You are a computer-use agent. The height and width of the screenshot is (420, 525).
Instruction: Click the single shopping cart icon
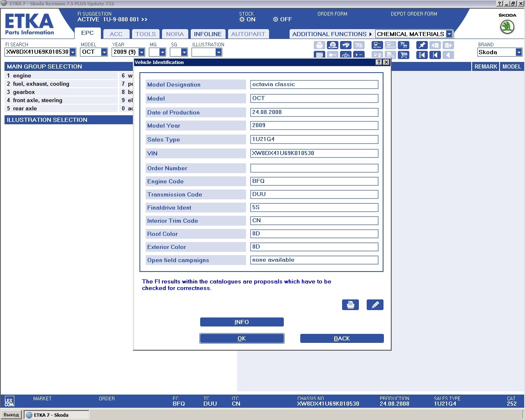pos(404,55)
